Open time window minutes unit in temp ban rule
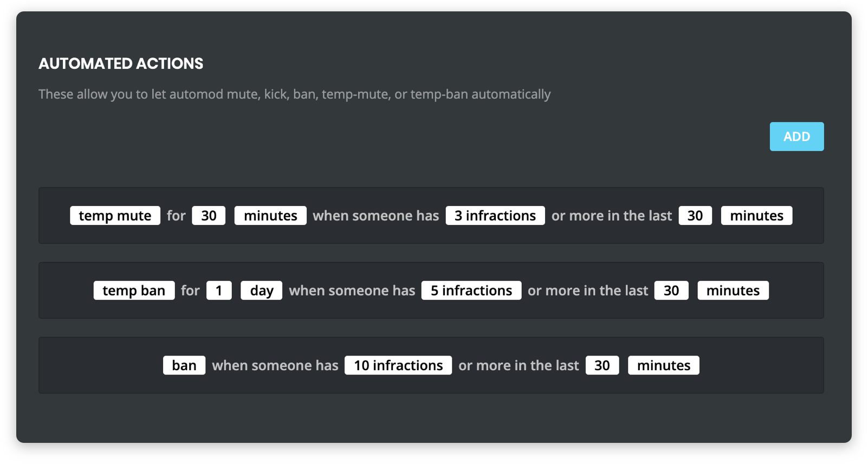868x464 pixels. [733, 291]
